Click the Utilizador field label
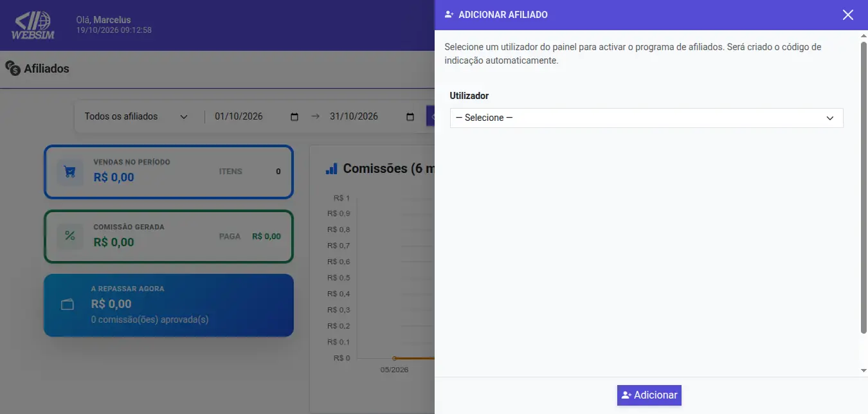The image size is (868, 414). (x=469, y=96)
